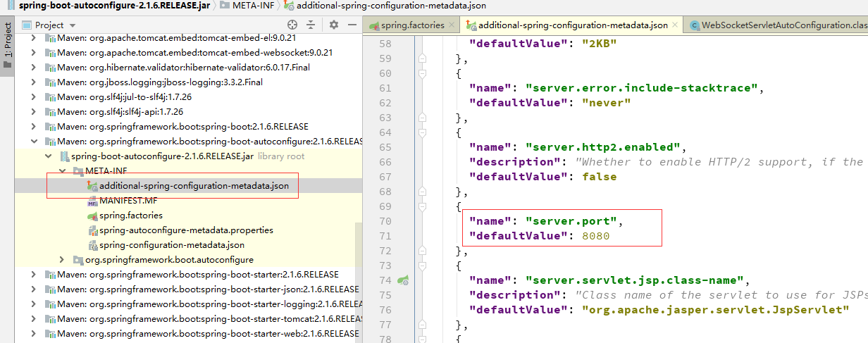This screenshot has width=868, height=343.
Task: Click the Maven library icon for jboss-logging
Action: [50, 82]
